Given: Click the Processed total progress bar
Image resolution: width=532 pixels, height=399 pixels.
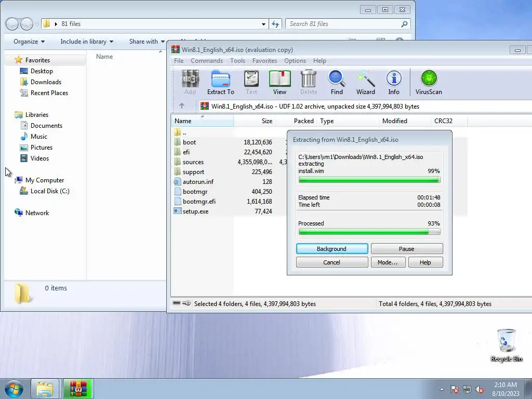Looking at the screenshot, I should click(x=369, y=232).
